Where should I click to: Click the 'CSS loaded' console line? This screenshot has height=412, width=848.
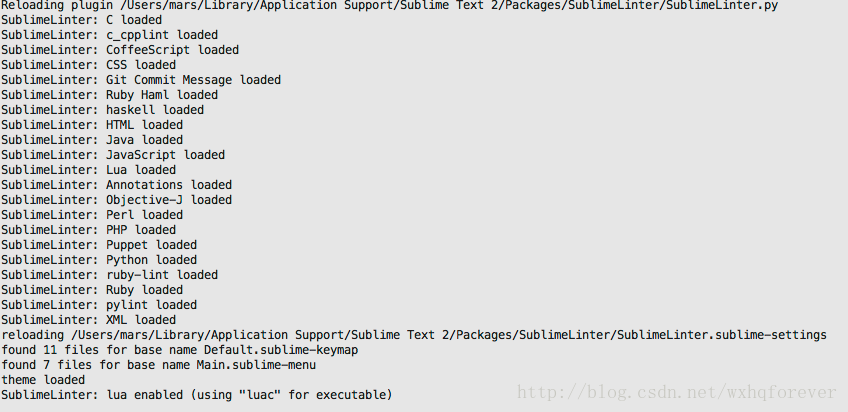point(88,65)
